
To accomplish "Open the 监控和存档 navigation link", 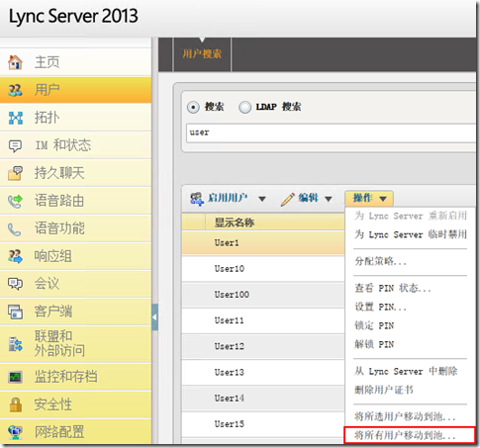I will (66, 377).
